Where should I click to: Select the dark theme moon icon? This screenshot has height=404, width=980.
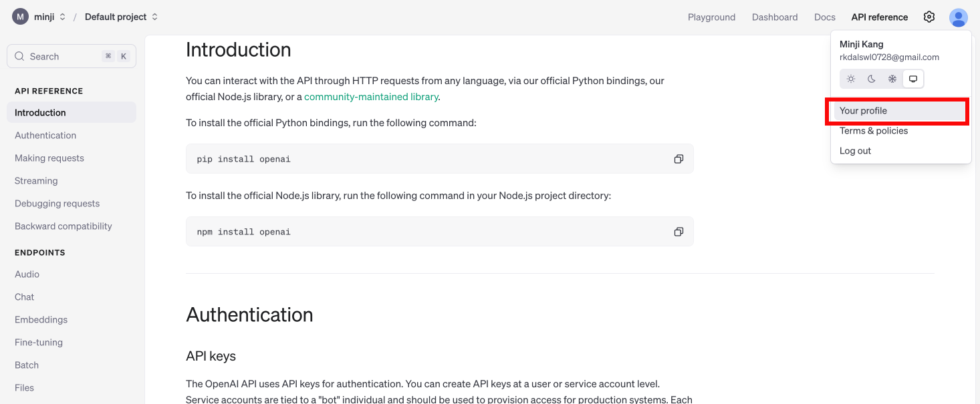tap(872, 79)
